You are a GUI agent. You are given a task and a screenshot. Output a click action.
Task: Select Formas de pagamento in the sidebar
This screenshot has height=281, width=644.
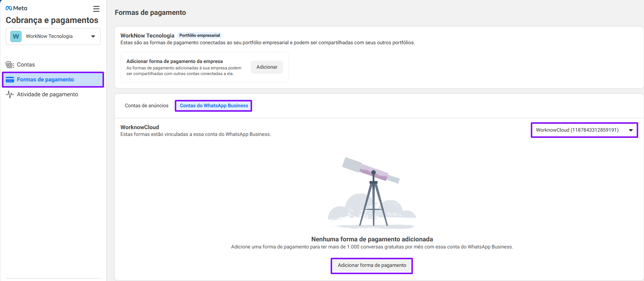click(x=45, y=80)
